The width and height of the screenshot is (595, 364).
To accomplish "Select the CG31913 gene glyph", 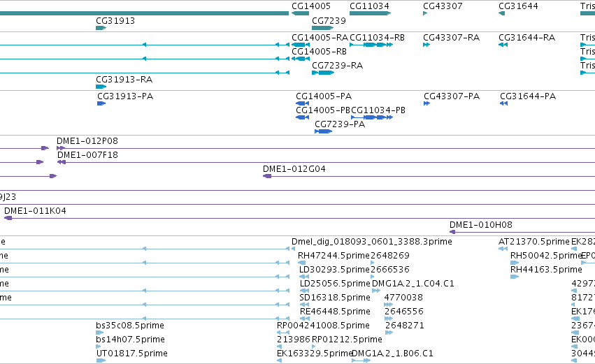I will click(x=101, y=28).
